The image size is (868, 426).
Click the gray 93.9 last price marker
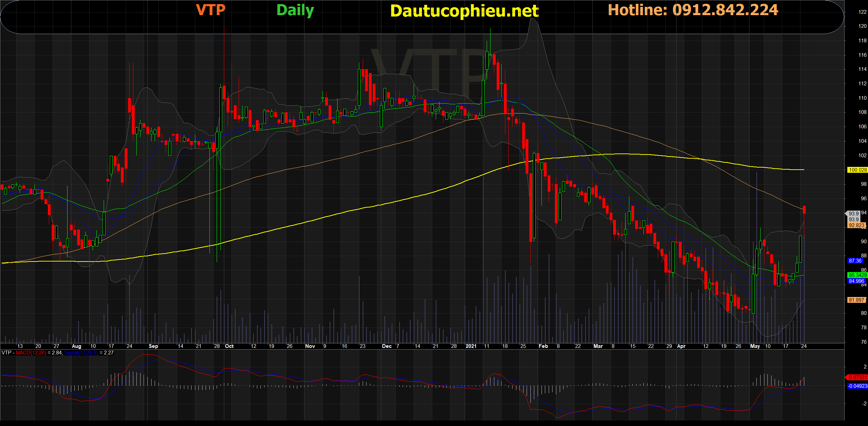[854, 214]
